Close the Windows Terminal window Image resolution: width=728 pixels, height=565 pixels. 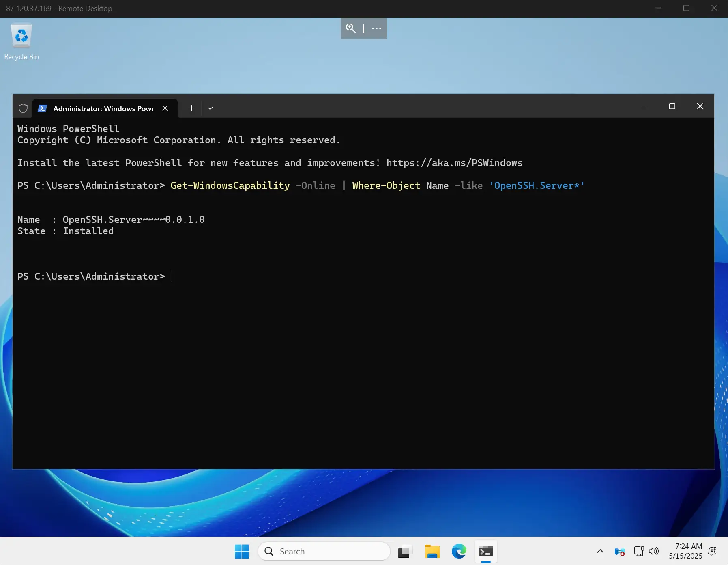tap(700, 106)
